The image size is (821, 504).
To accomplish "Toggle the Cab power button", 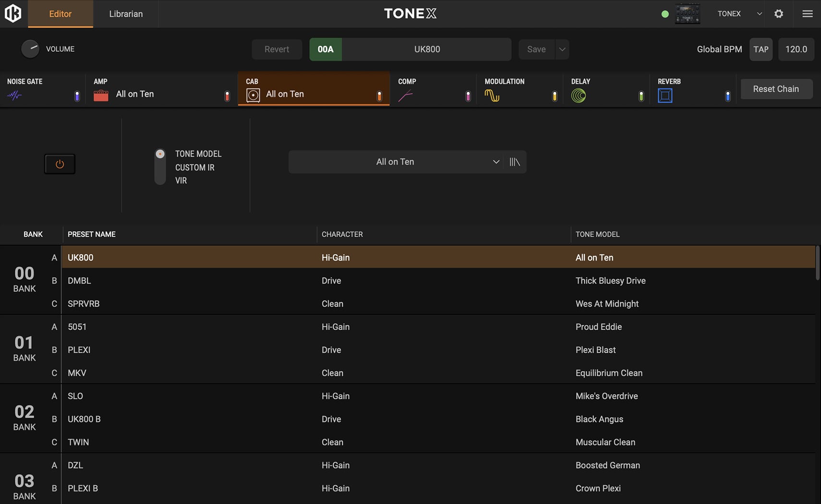I will tap(60, 164).
